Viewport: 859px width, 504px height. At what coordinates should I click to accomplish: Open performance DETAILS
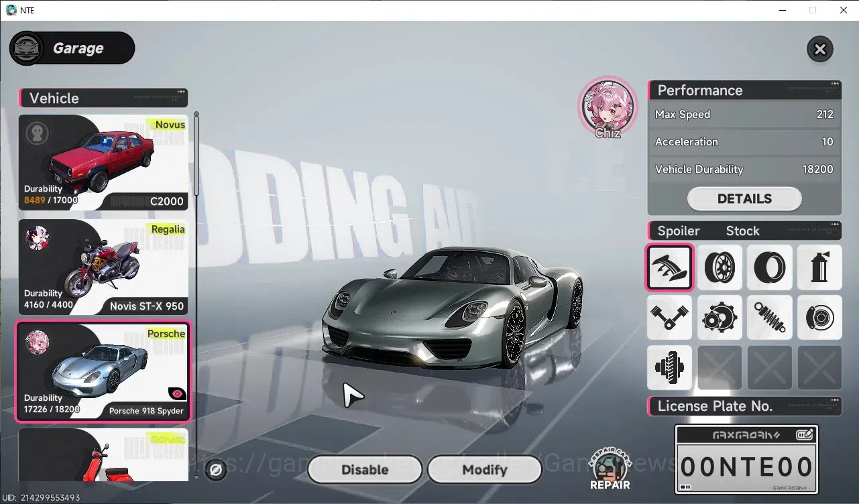click(744, 198)
